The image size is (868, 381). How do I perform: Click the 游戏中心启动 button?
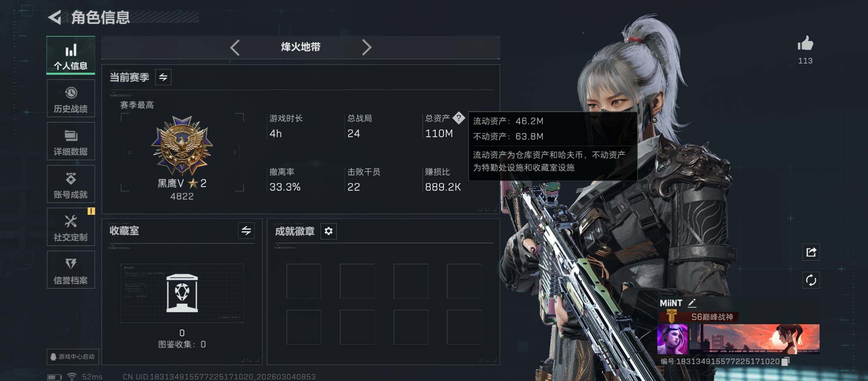73,357
